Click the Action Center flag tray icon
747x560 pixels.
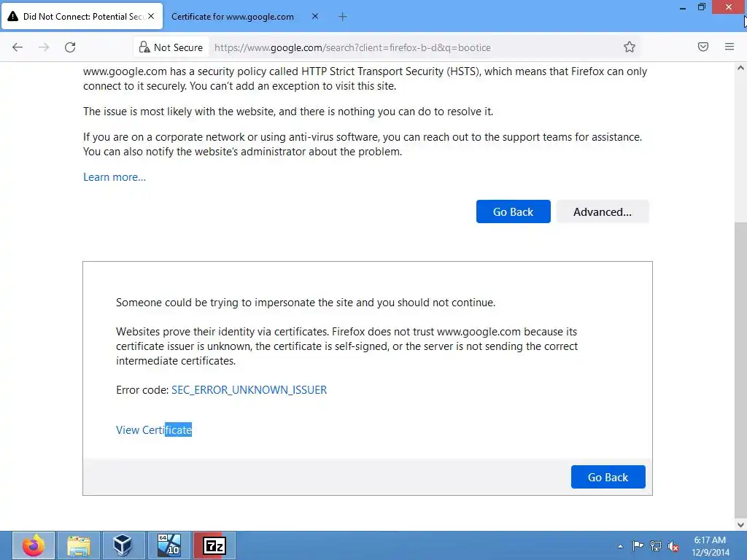click(638, 545)
